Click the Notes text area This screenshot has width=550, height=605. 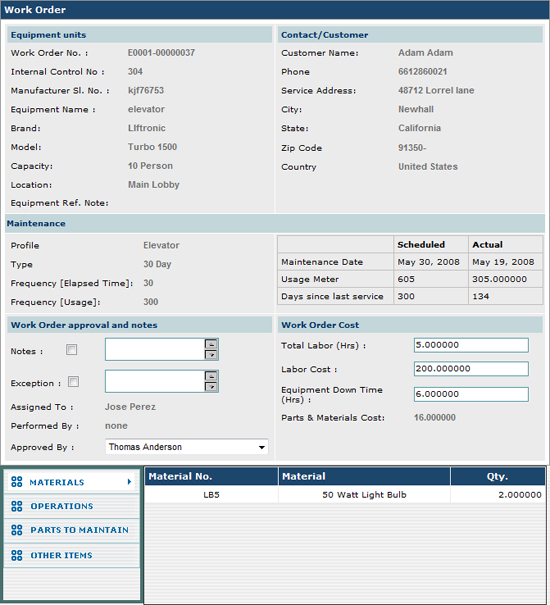[155, 350]
